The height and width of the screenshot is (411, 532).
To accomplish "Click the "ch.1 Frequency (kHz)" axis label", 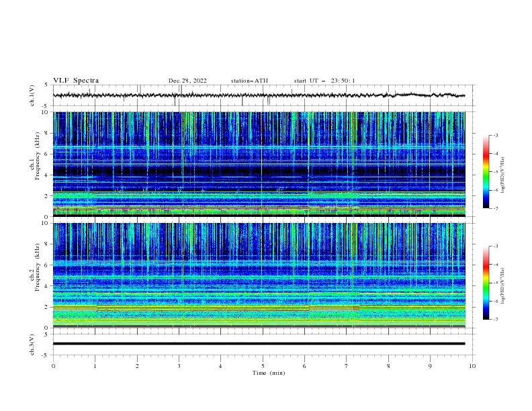I will pyautogui.click(x=35, y=154).
